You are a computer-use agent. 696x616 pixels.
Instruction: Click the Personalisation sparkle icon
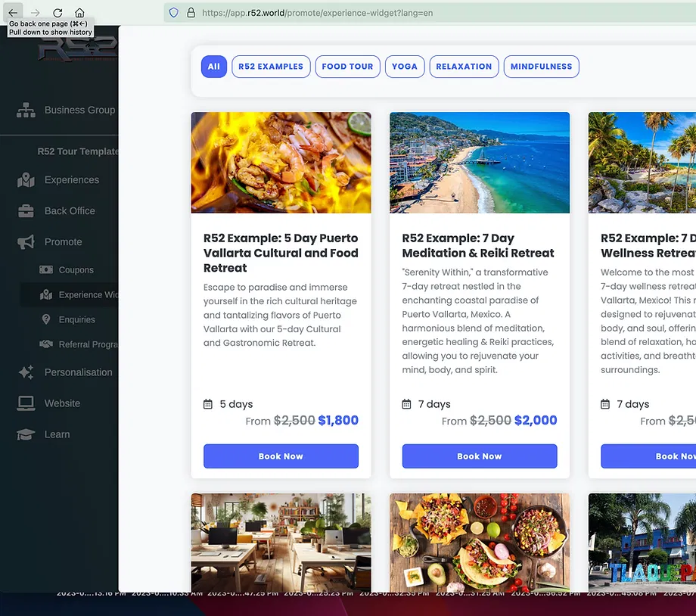[26, 372]
